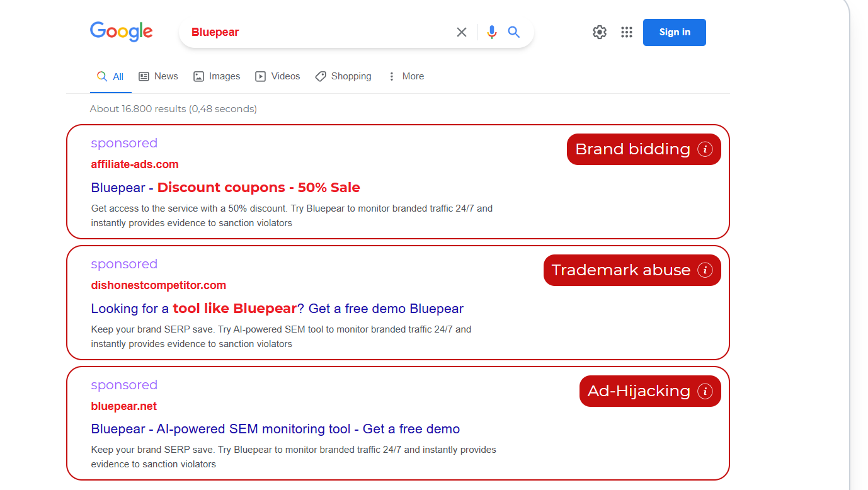Click the dishonestcompetitor.com URL
Screen dimensions: 868x490
click(x=158, y=285)
